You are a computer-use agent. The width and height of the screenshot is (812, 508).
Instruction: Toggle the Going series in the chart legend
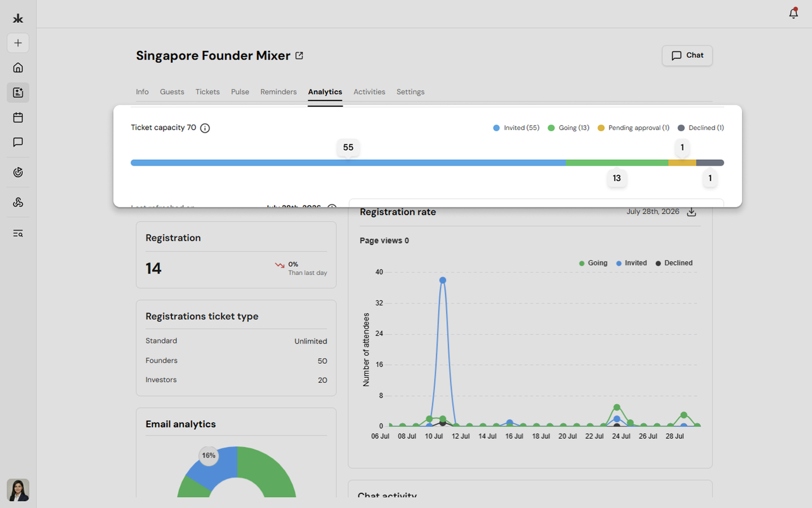(x=593, y=263)
